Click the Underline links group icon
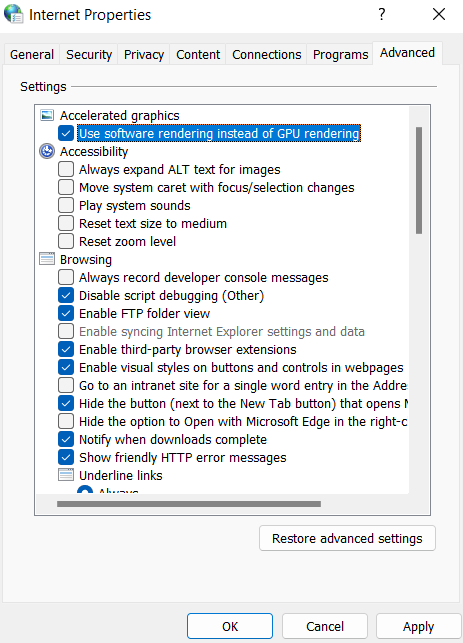463x643 pixels. (x=66, y=475)
